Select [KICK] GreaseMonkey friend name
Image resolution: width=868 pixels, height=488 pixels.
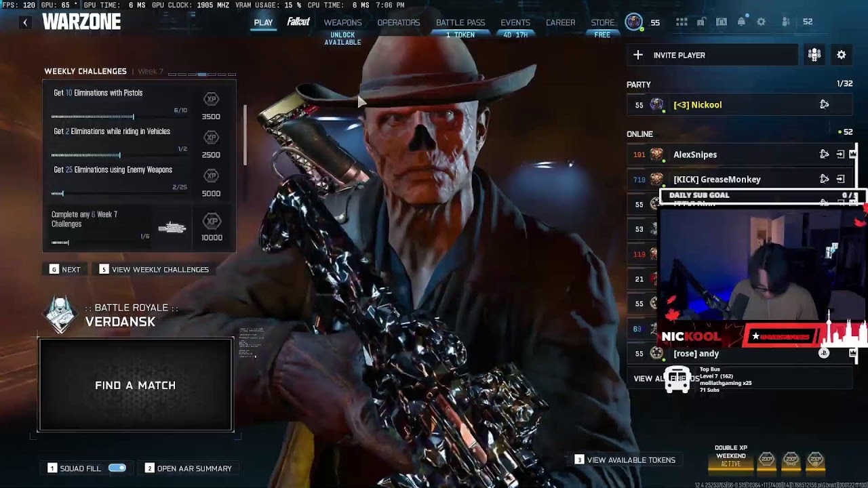pos(717,179)
